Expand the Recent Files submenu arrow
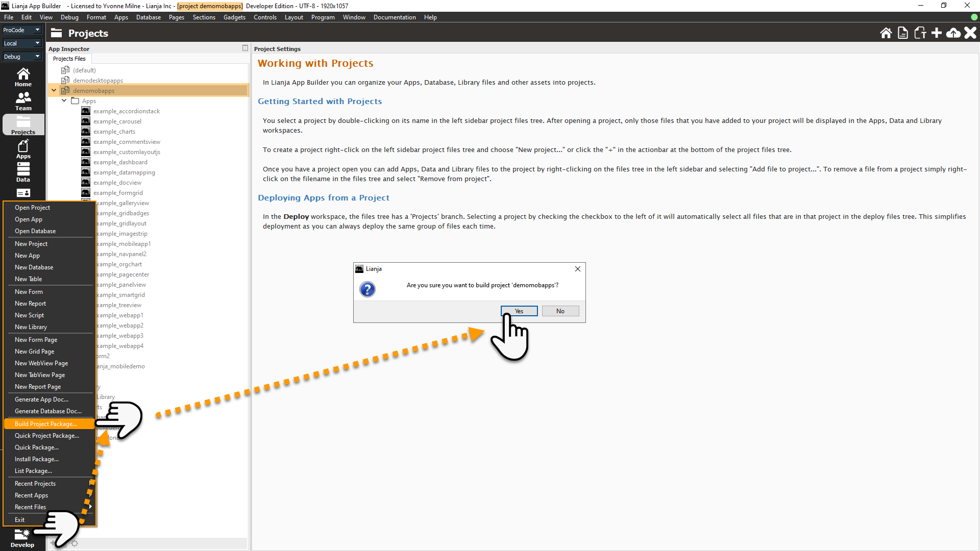This screenshot has height=551, width=980. (90, 507)
